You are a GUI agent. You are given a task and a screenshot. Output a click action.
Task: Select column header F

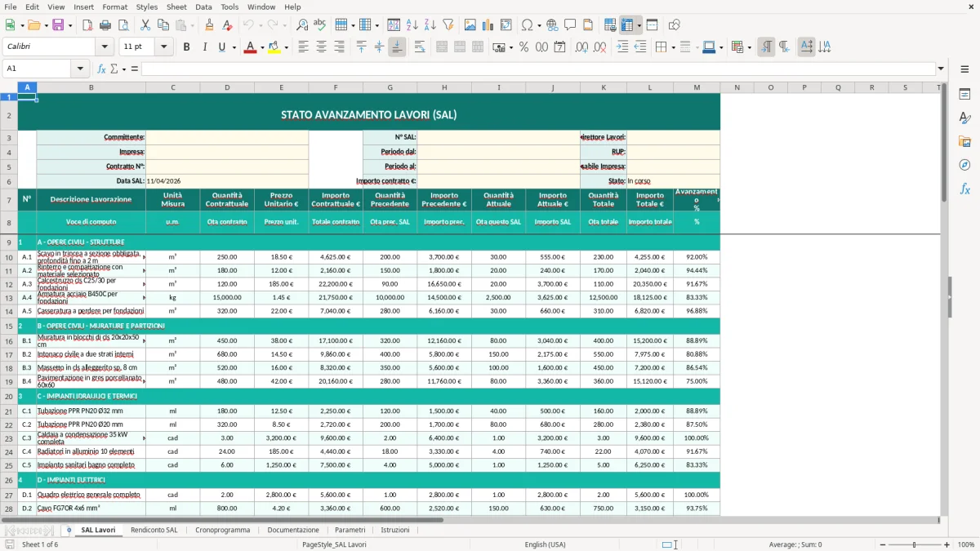[336, 87]
